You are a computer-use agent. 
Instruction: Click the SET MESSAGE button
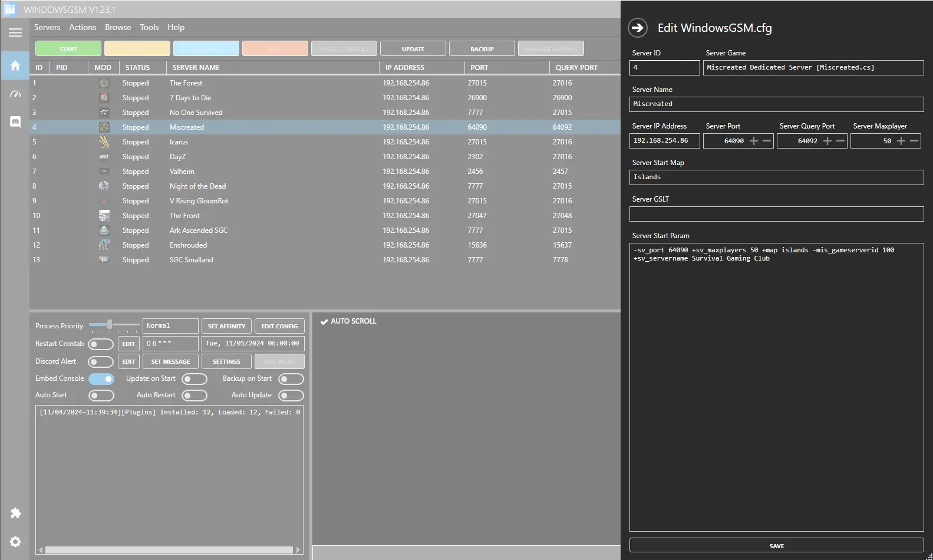coord(170,361)
